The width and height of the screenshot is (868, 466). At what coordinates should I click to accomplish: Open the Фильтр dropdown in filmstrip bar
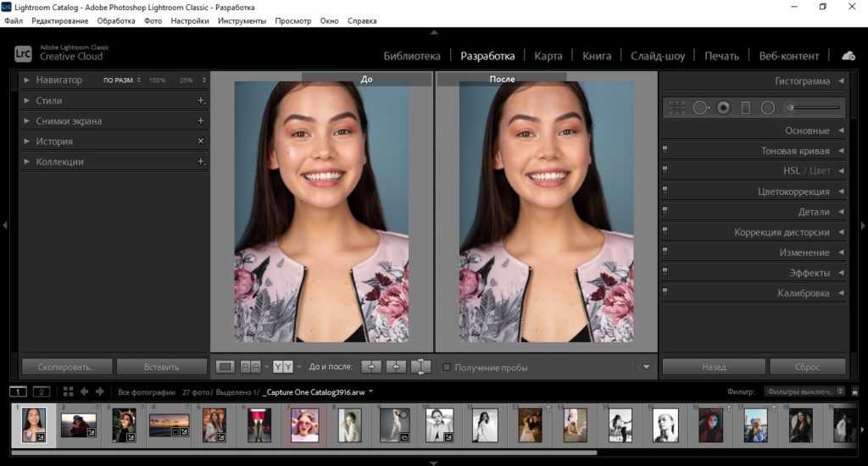(x=804, y=391)
